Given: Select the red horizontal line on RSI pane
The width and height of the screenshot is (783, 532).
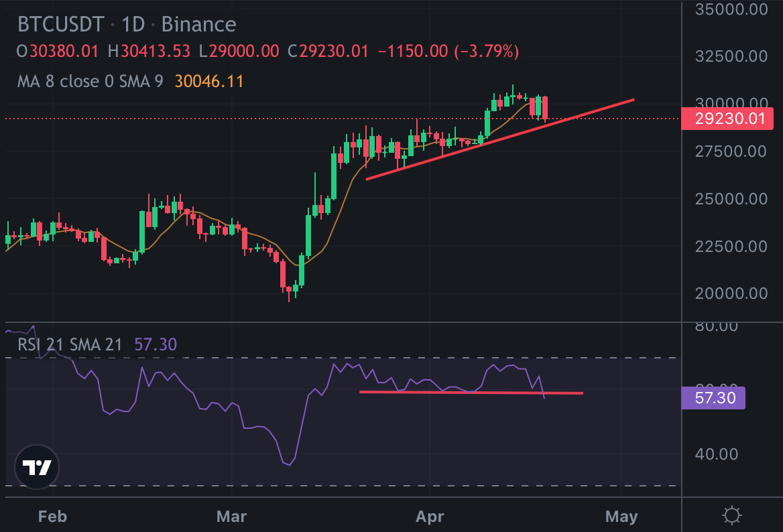Looking at the screenshot, I should [x=471, y=392].
